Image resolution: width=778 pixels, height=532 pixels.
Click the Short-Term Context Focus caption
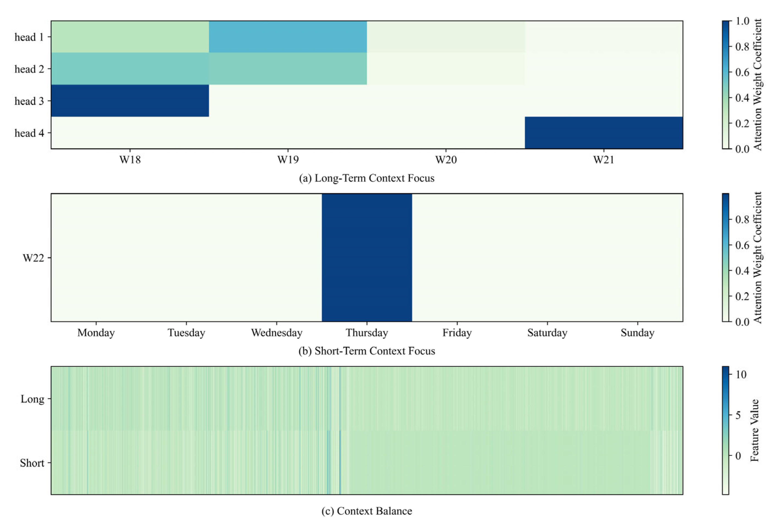[x=367, y=351]
